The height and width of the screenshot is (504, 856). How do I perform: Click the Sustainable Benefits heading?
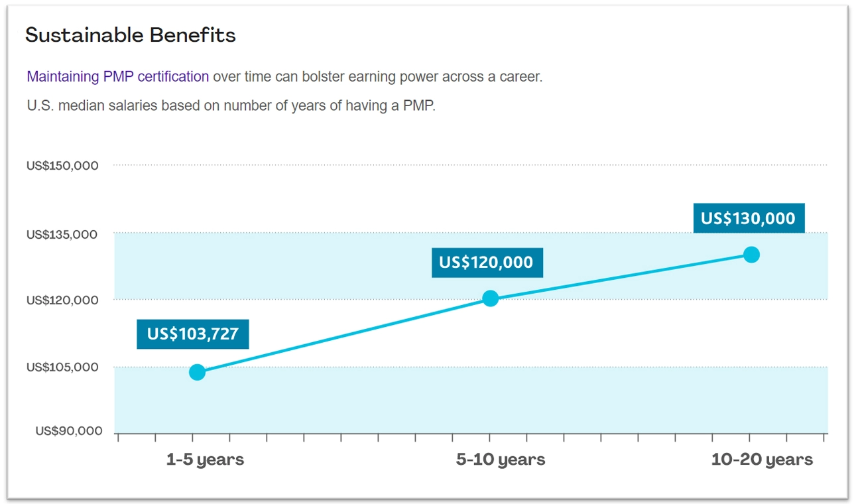pos(131,35)
